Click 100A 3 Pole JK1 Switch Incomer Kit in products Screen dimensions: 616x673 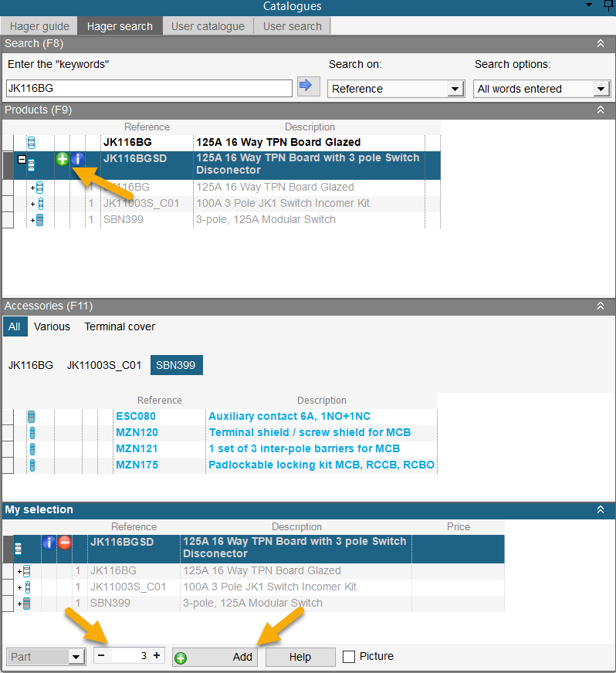tap(283, 204)
